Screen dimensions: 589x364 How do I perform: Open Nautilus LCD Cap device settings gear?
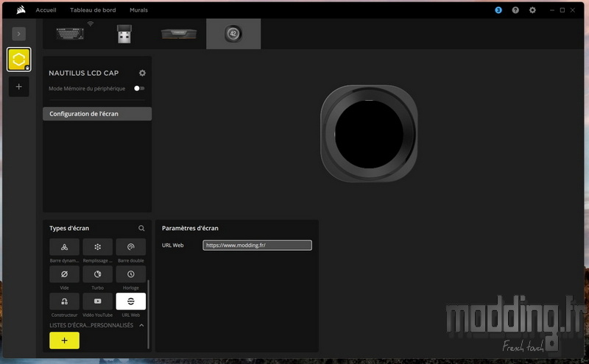142,74
